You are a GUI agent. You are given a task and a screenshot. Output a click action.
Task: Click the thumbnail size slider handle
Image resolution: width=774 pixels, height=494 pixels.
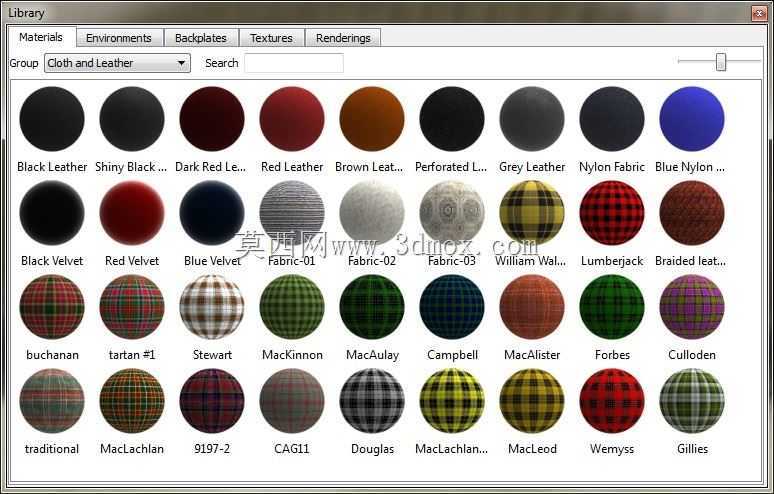(x=721, y=62)
